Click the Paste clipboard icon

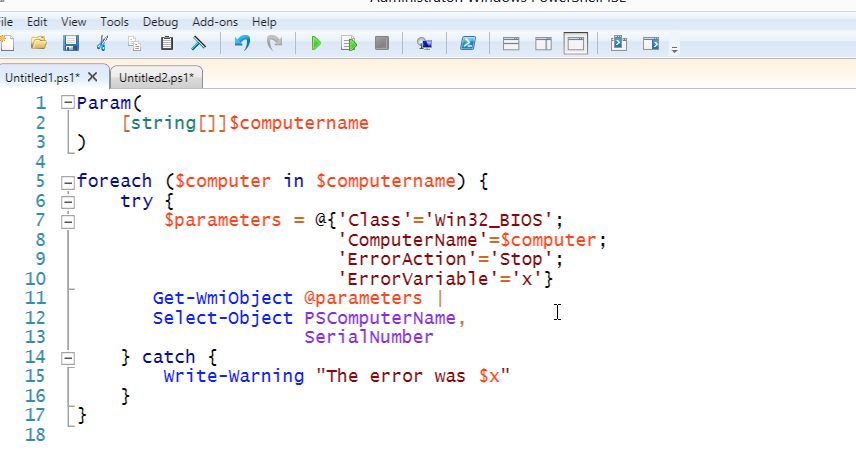[167, 43]
